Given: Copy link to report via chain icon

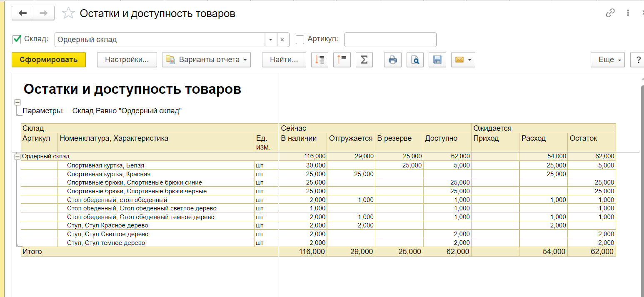Looking at the screenshot, I should click(610, 13).
